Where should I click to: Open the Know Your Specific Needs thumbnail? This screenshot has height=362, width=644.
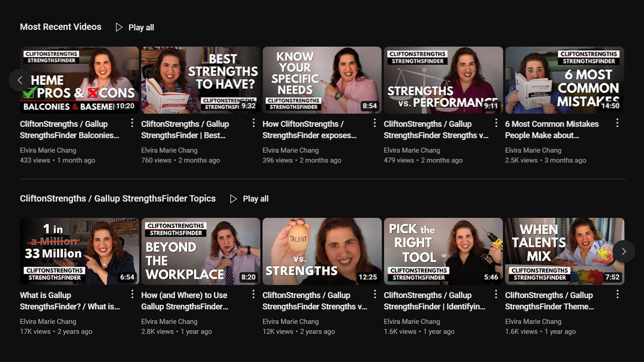point(322,80)
